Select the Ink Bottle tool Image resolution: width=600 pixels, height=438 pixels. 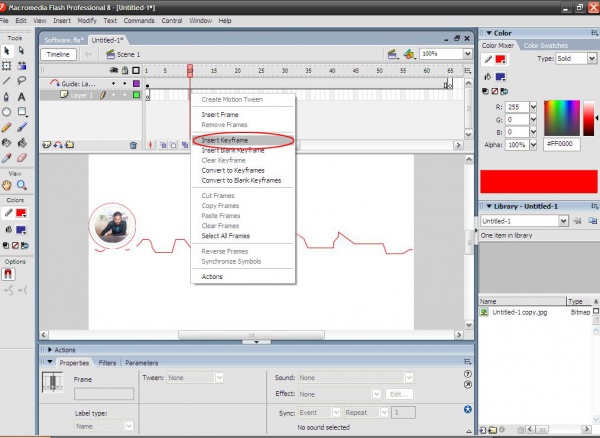click(7, 143)
